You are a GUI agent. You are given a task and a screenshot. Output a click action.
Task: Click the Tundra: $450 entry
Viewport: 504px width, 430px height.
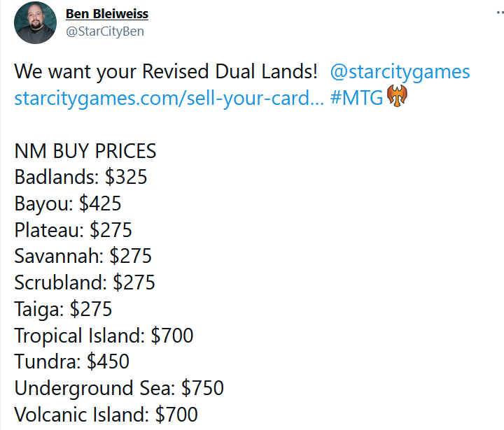click(71, 361)
